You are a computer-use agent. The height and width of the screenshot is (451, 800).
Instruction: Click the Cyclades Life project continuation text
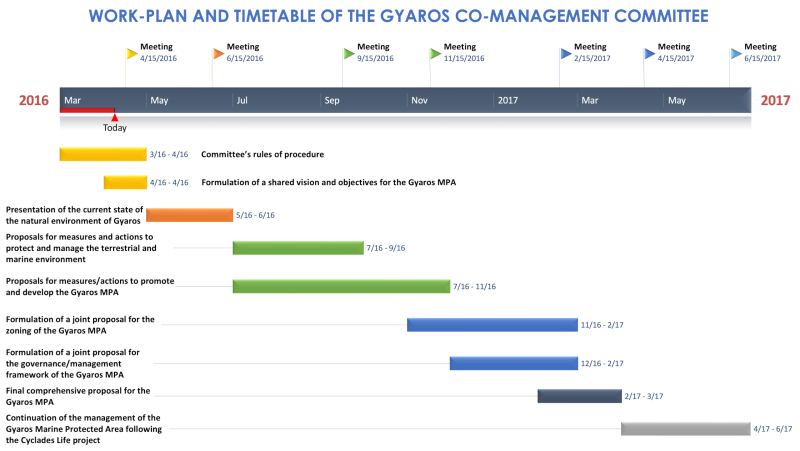(84, 429)
